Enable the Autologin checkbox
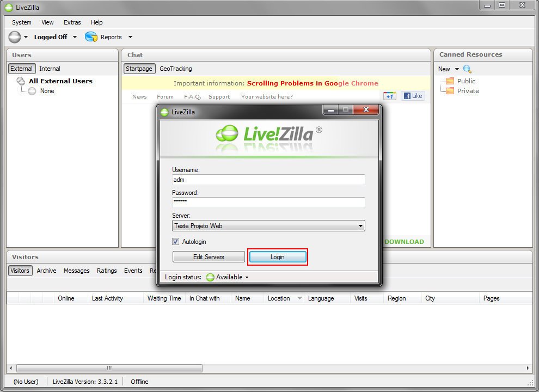 175,242
